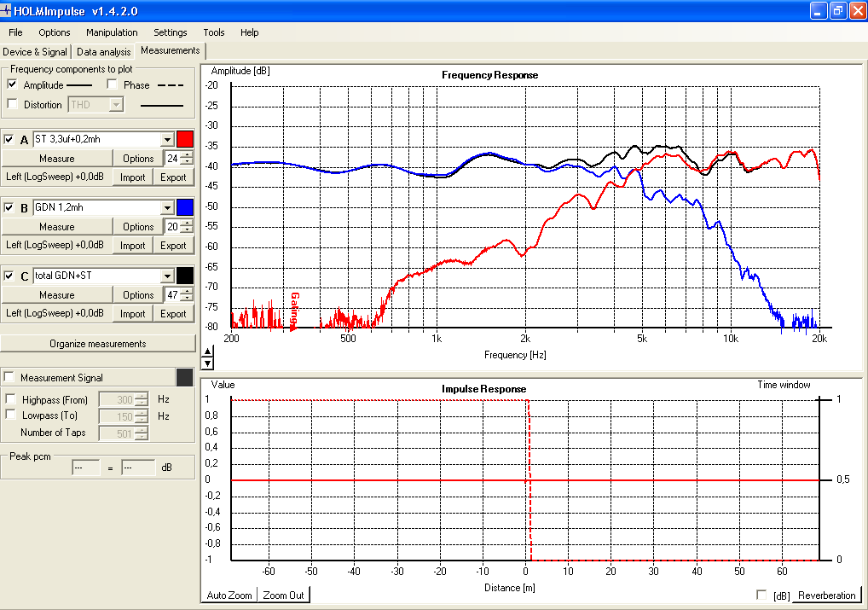The image size is (868, 610).
Task: Expand the ST 3,3uf+0,2mh name dropdown
Action: [167, 139]
